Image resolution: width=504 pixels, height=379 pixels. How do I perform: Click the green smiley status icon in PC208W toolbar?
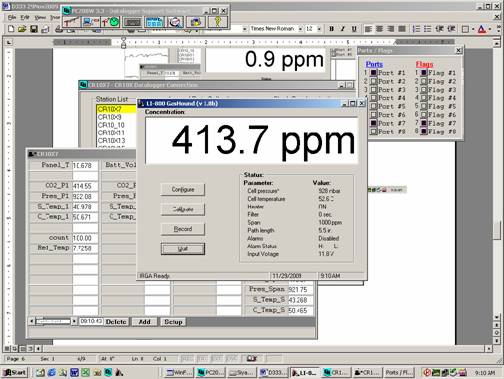[x=110, y=22]
